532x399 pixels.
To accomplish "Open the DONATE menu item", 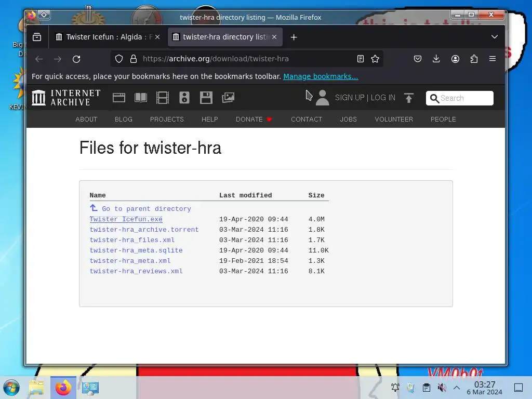I will [254, 119].
